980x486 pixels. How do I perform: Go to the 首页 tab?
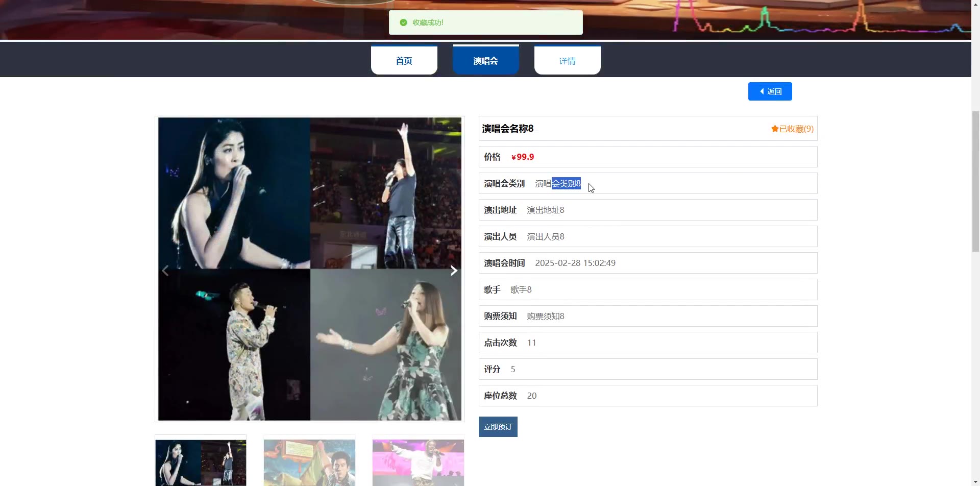[404, 61]
